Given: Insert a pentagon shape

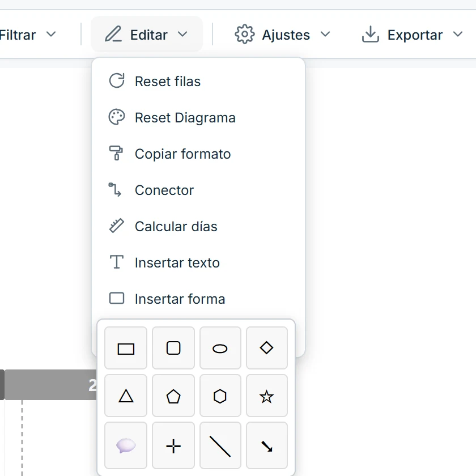Looking at the screenshot, I should [173, 396].
